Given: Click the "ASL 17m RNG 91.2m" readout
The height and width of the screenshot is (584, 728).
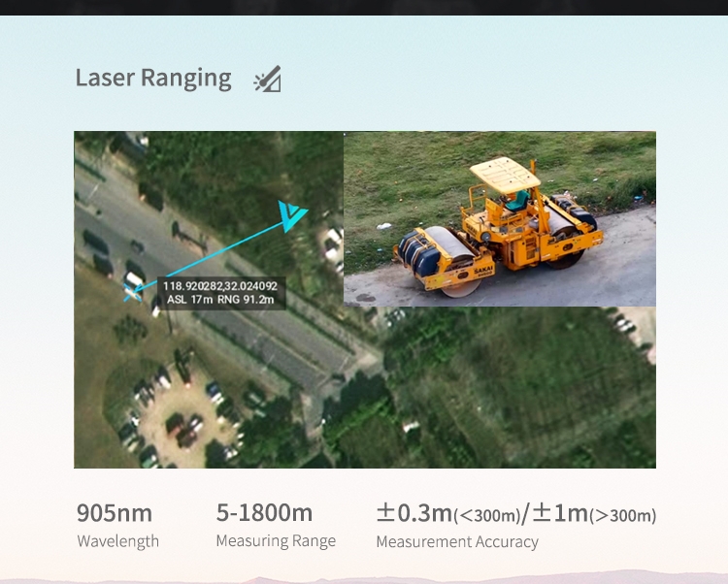Looking at the screenshot, I should [220, 300].
